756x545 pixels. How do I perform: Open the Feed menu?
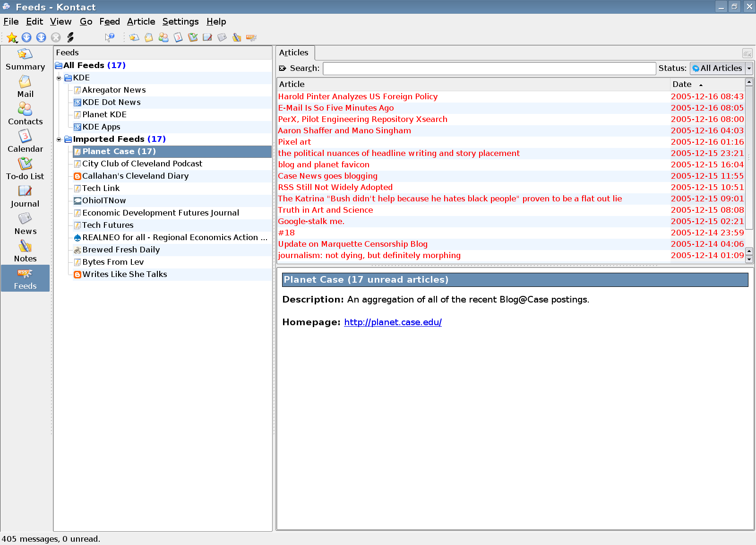(110, 21)
